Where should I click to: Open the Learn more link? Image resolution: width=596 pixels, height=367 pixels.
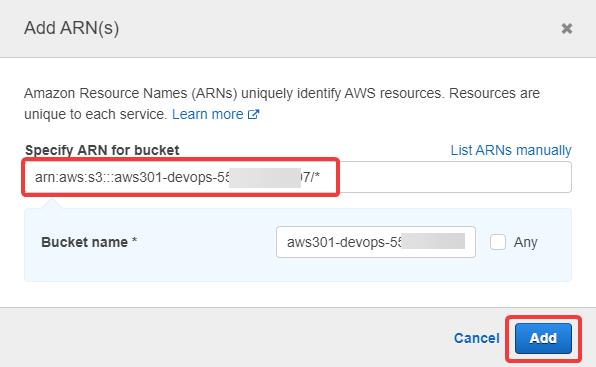[208, 114]
